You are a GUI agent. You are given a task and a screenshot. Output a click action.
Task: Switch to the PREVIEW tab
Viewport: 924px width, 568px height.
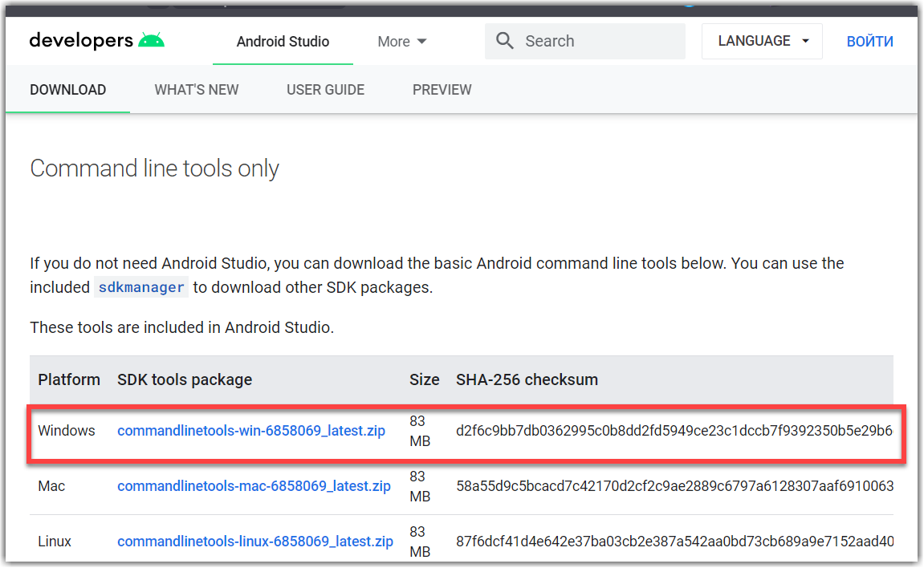click(442, 89)
